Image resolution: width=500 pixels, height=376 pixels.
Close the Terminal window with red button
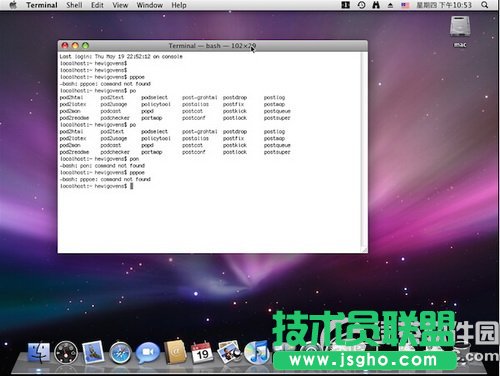point(65,46)
